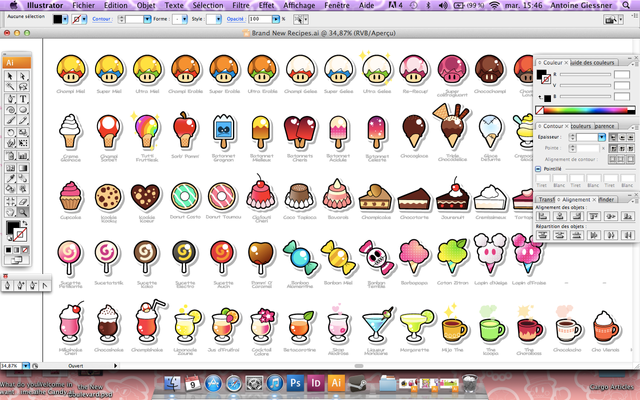Select the Type tool in the toolbox
This screenshot has width=640, height=400.
22,98
